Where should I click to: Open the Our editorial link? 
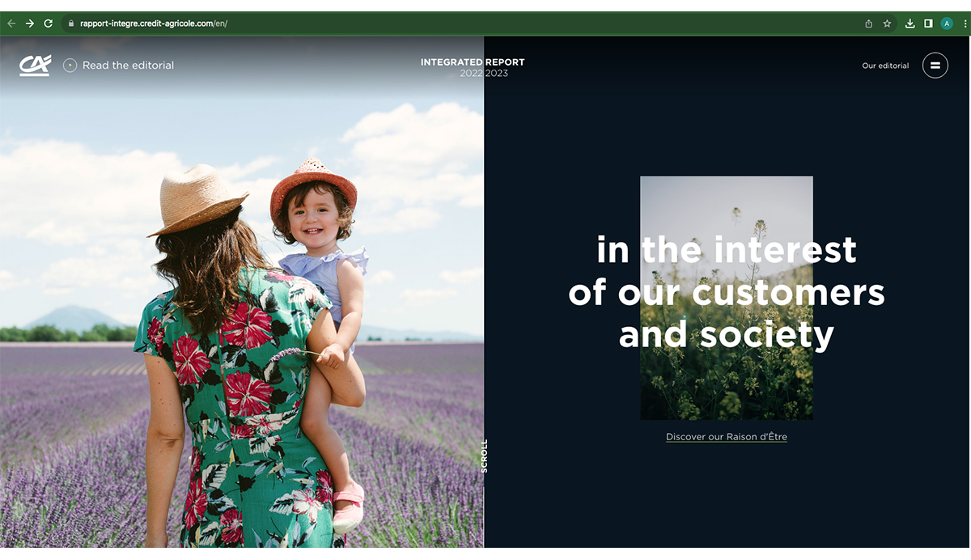(885, 66)
